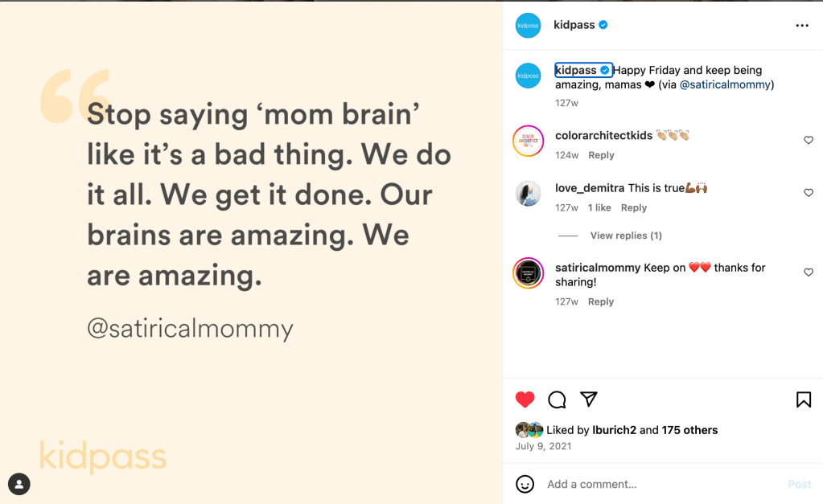
Task: Click into the Add a comment field
Action: point(660,484)
